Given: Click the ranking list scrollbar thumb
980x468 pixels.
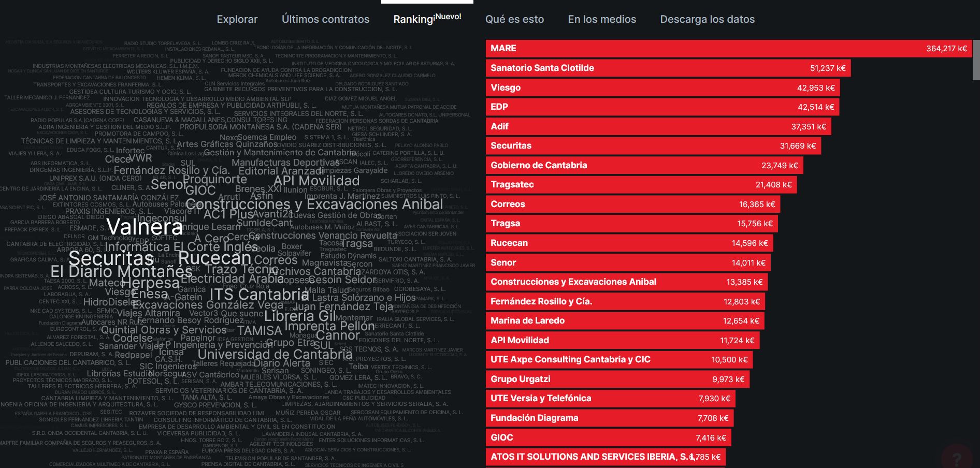Looking at the screenshot, I should (x=976, y=60).
